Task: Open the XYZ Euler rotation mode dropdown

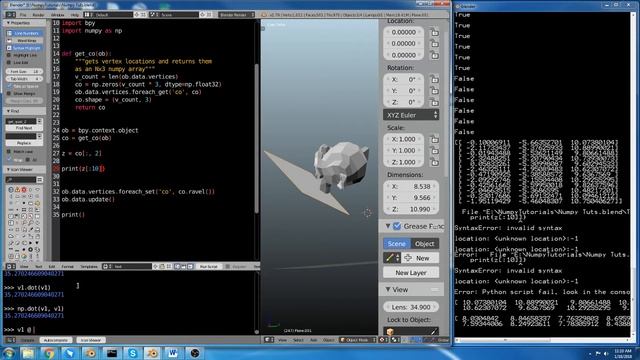Action: click(411, 115)
